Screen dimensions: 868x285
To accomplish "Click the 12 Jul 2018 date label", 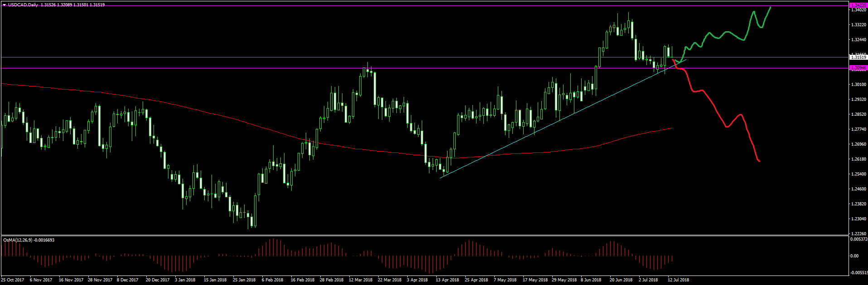I will coord(678,280).
